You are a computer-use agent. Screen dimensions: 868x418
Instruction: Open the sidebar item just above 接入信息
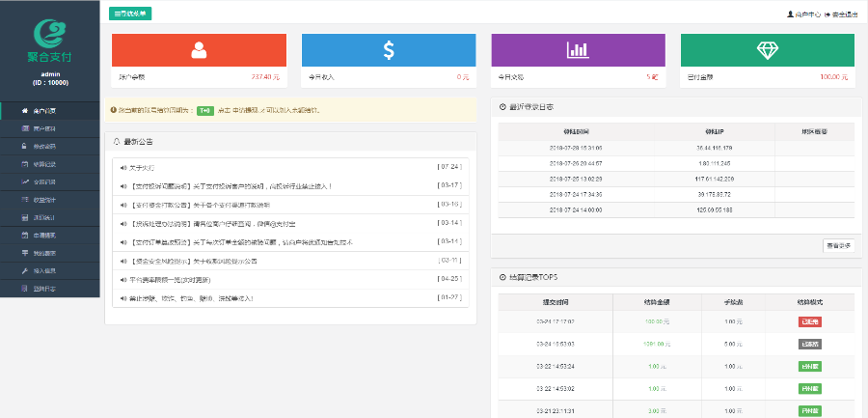pos(50,253)
